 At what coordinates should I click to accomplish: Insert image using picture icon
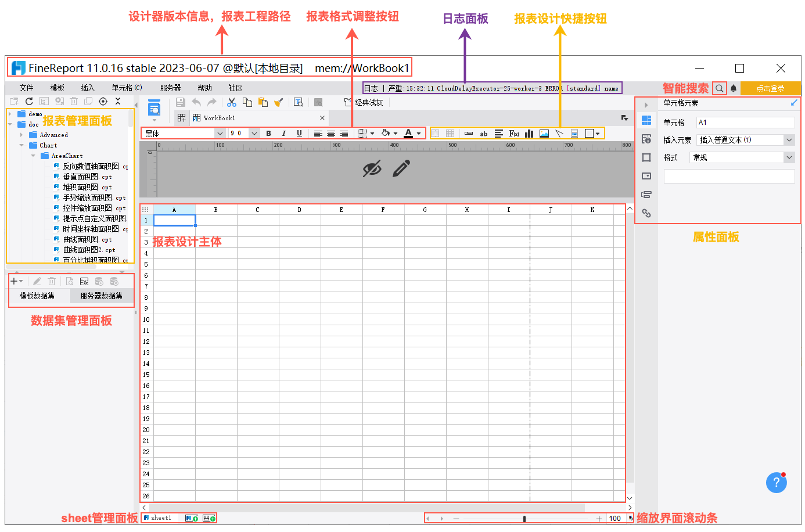click(544, 134)
